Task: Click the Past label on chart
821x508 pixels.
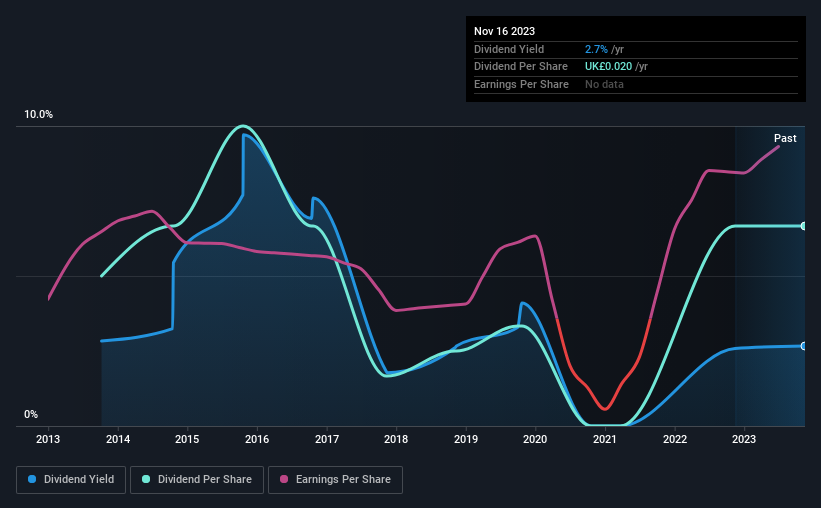Action: coord(785,138)
